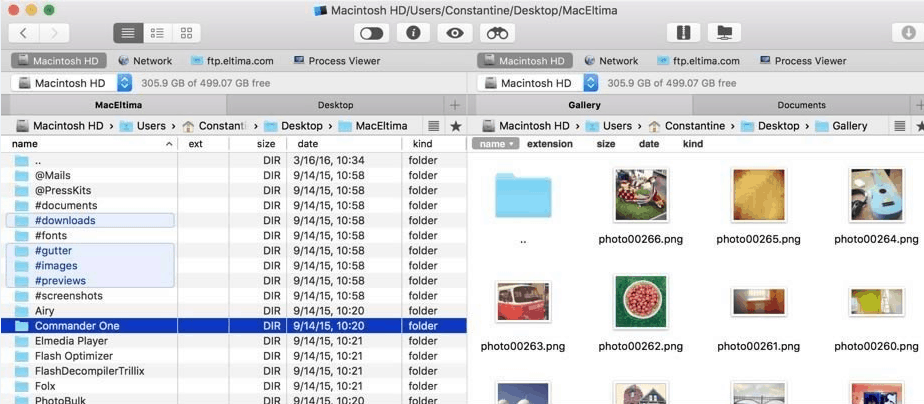Select the photo00262.png thumbnail
The height and width of the screenshot is (404, 924).
click(641, 302)
